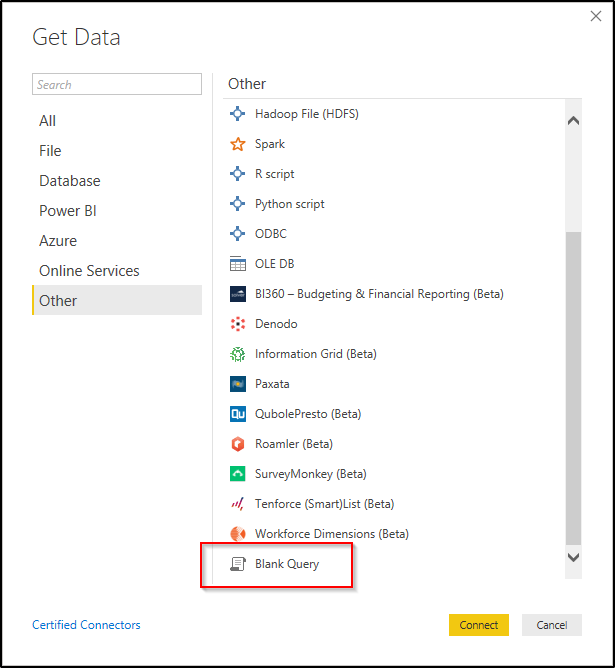Select Roamler (Beta) text
Image resolution: width=615 pixels, height=668 pixels.
[294, 444]
